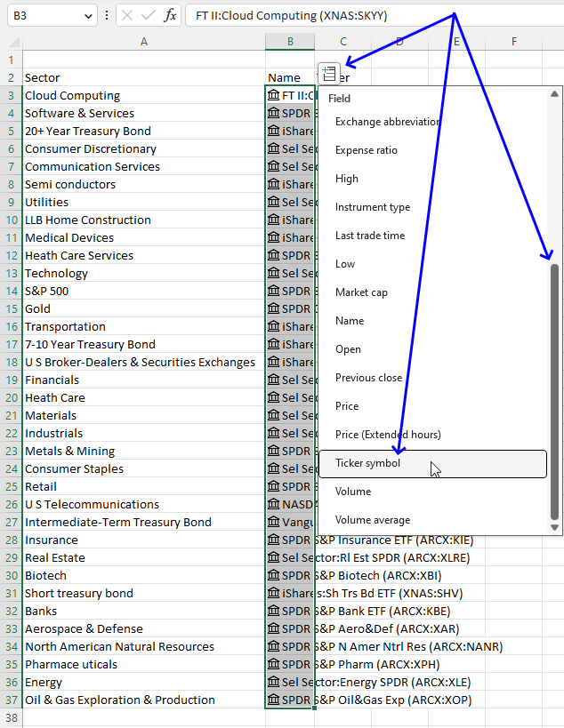
Task: Click the Name header cell in B2
Action: click(x=290, y=77)
